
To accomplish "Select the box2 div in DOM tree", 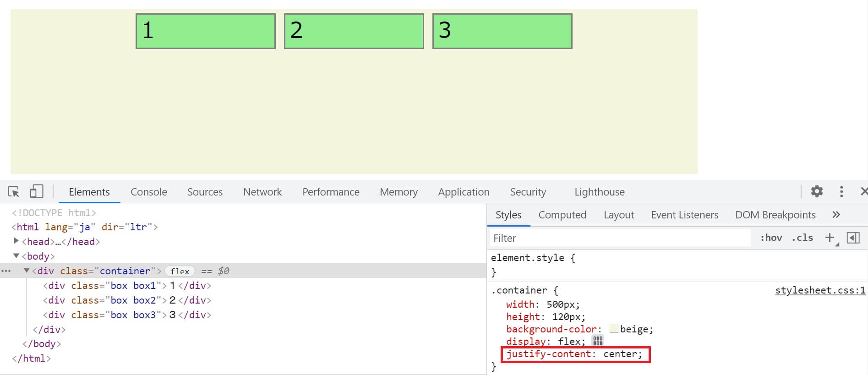I will point(127,300).
